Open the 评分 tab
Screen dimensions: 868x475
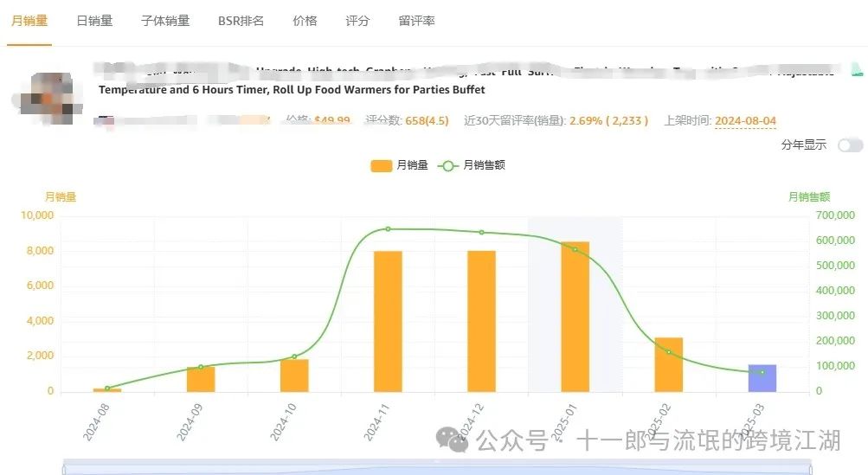coord(357,21)
